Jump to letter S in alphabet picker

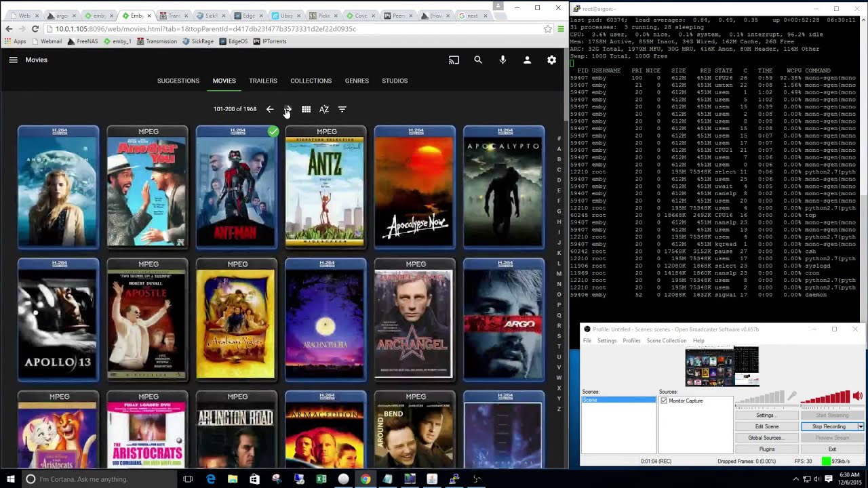pyautogui.click(x=559, y=335)
